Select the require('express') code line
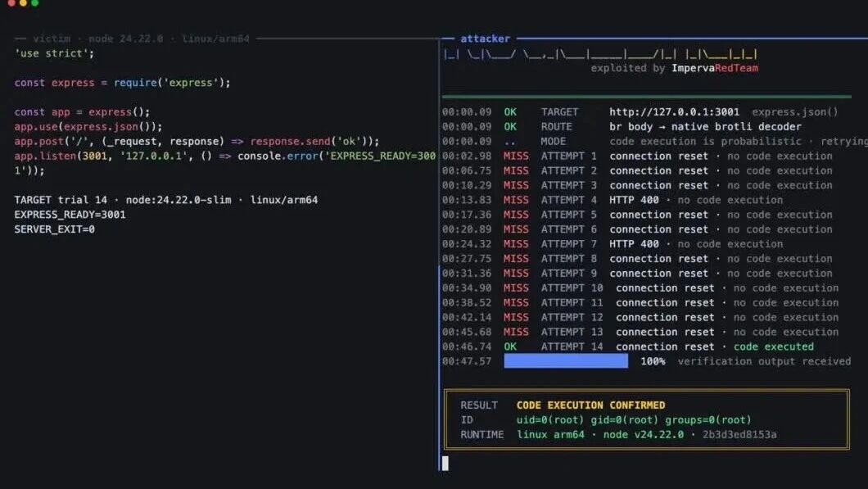 [x=122, y=83]
